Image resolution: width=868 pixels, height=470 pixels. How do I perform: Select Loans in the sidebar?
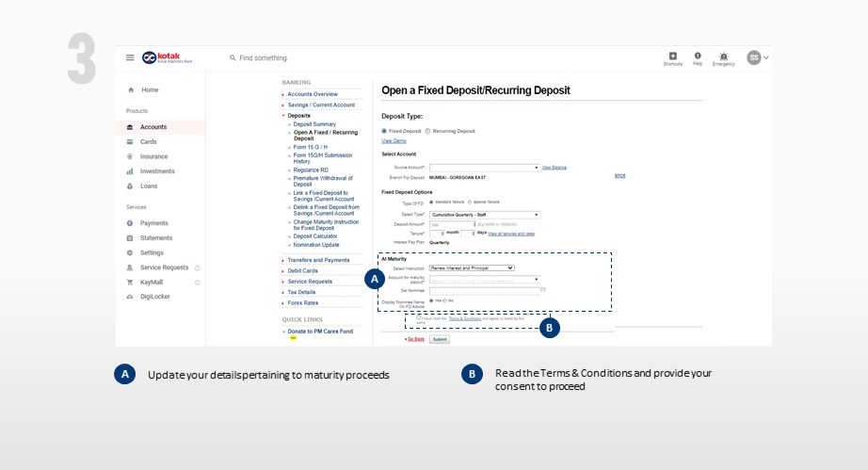pyautogui.click(x=149, y=186)
